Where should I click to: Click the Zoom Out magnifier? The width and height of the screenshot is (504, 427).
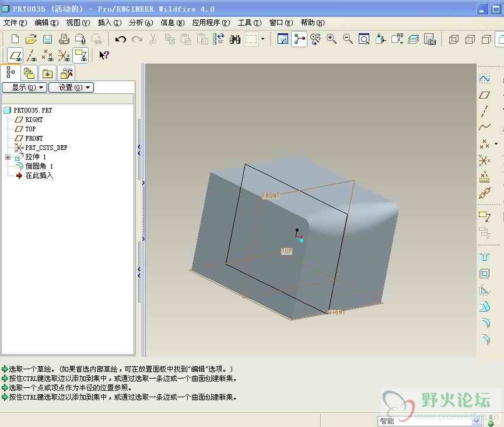(x=348, y=39)
